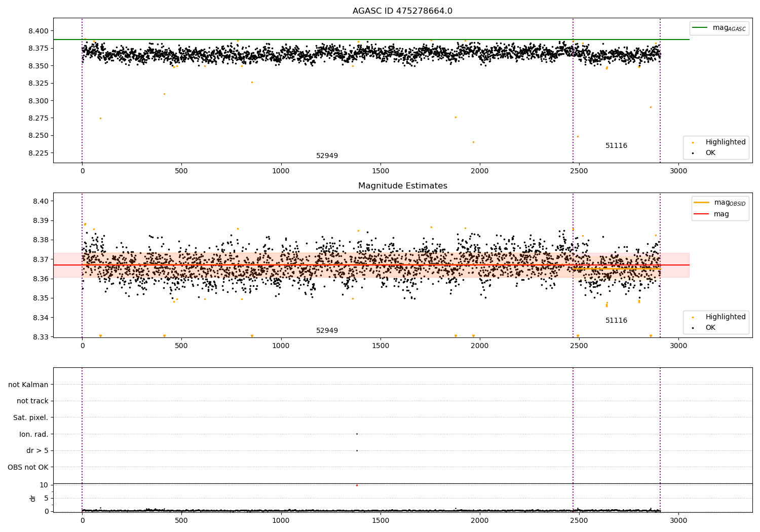Click the '52949' annotation in Magnitude Estimates plot
This screenshot has height=532, width=760.
[x=327, y=331]
